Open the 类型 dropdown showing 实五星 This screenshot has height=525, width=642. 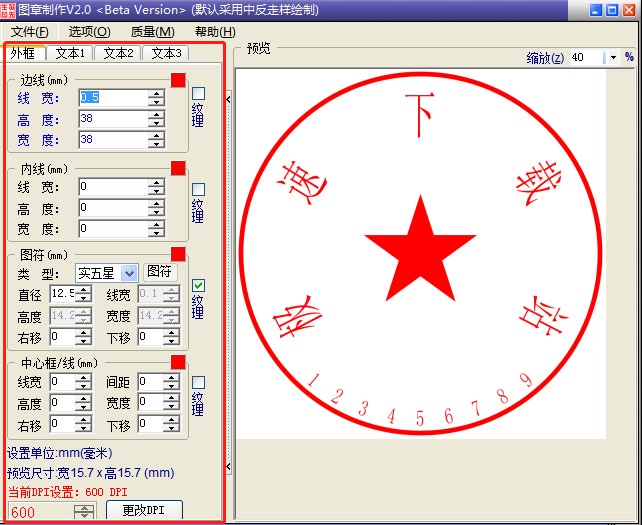click(x=129, y=273)
